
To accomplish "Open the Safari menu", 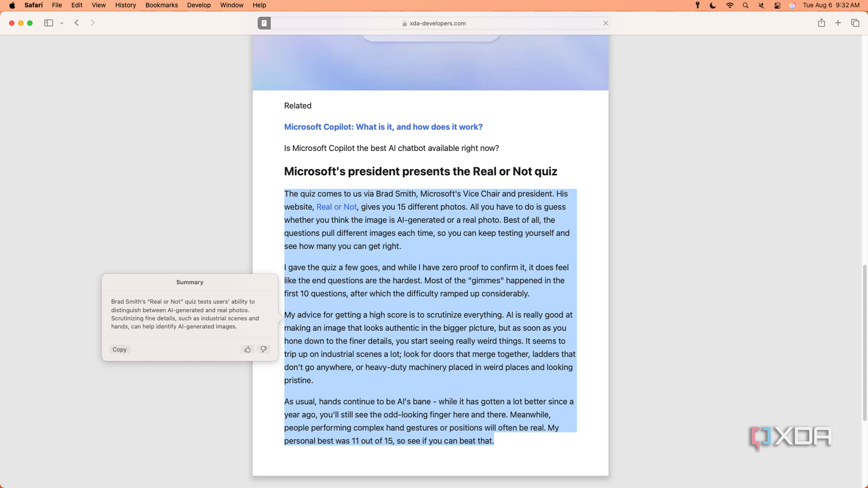I will (x=34, y=5).
